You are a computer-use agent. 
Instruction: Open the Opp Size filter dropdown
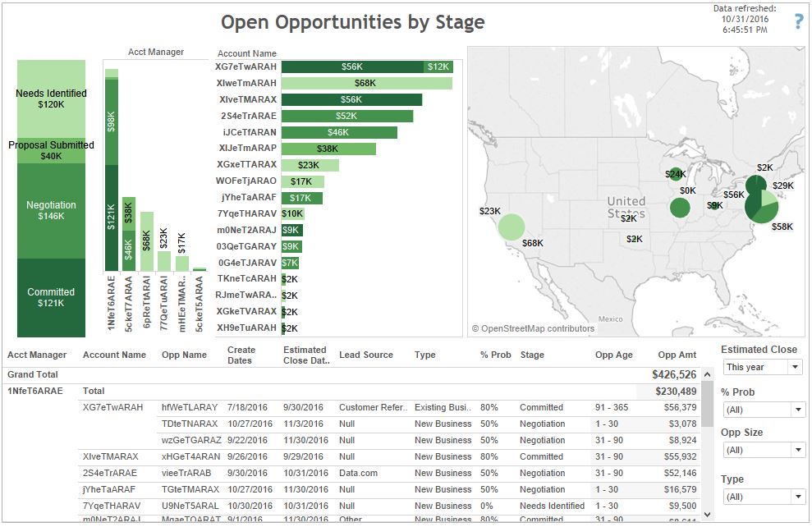(763, 450)
